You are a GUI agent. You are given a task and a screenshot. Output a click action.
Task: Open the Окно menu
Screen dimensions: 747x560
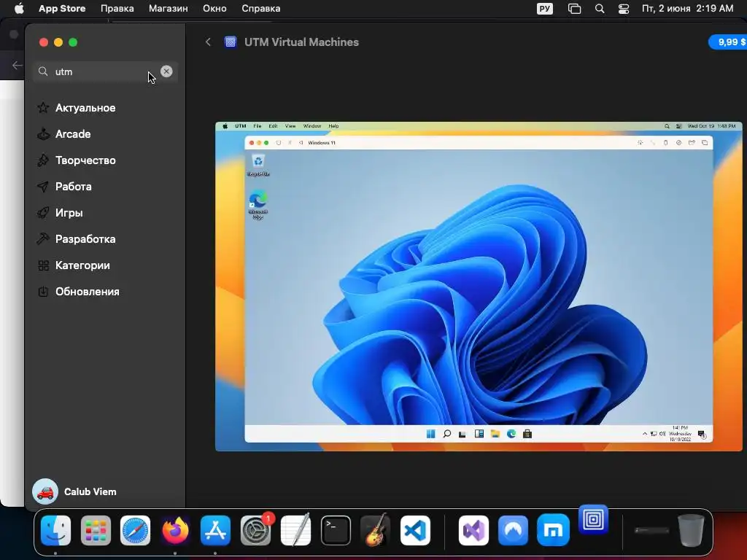click(214, 8)
